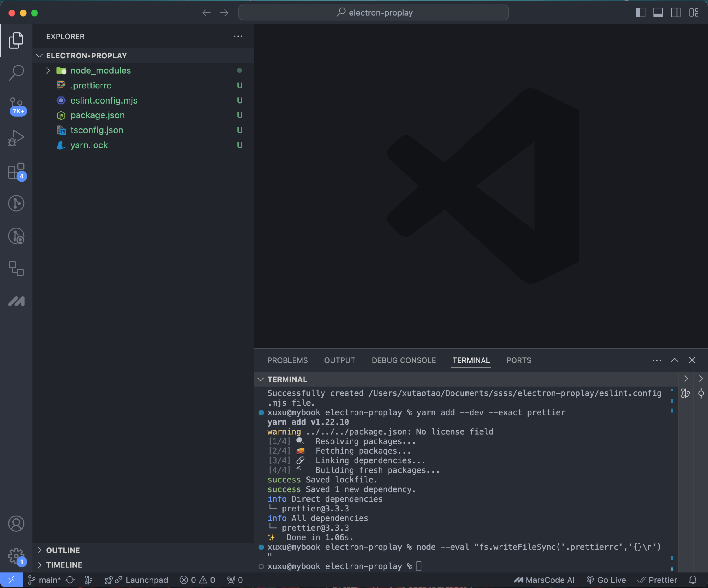
Task: Open the MarsCode AI sidebar icon
Action: [16, 301]
